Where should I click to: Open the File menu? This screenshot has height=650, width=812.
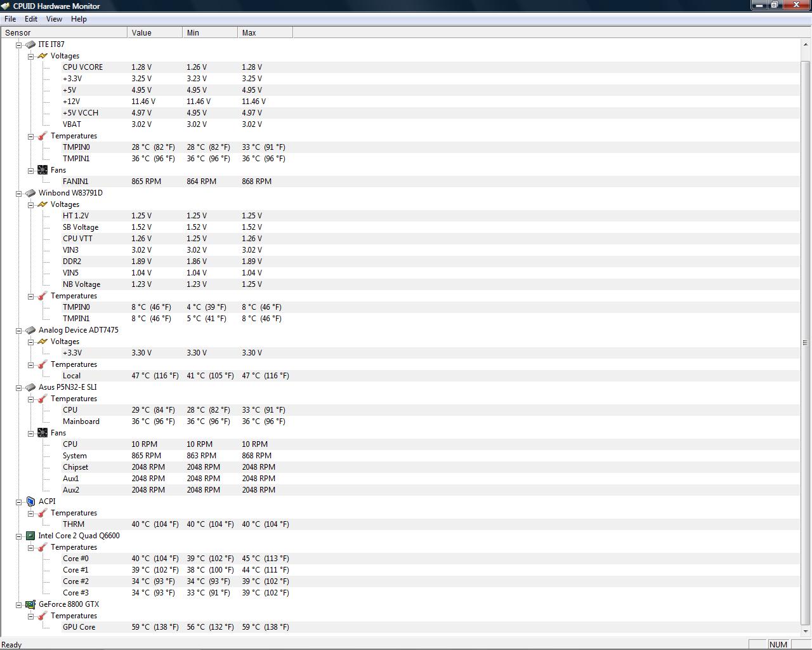click(x=10, y=19)
